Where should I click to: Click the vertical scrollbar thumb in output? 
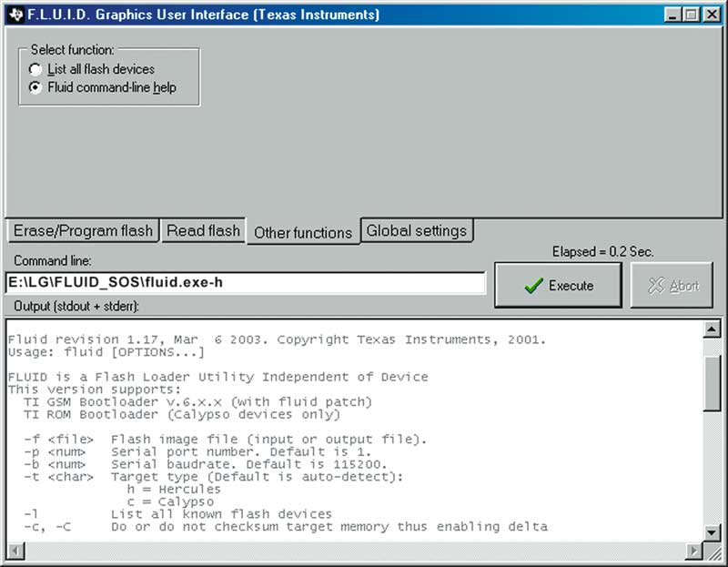point(712,383)
